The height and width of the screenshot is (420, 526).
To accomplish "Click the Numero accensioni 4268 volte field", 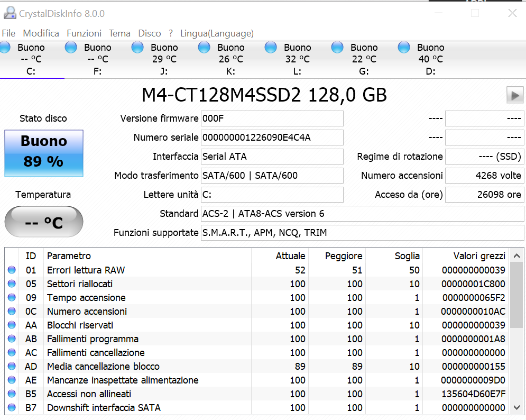I will coord(484,176).
